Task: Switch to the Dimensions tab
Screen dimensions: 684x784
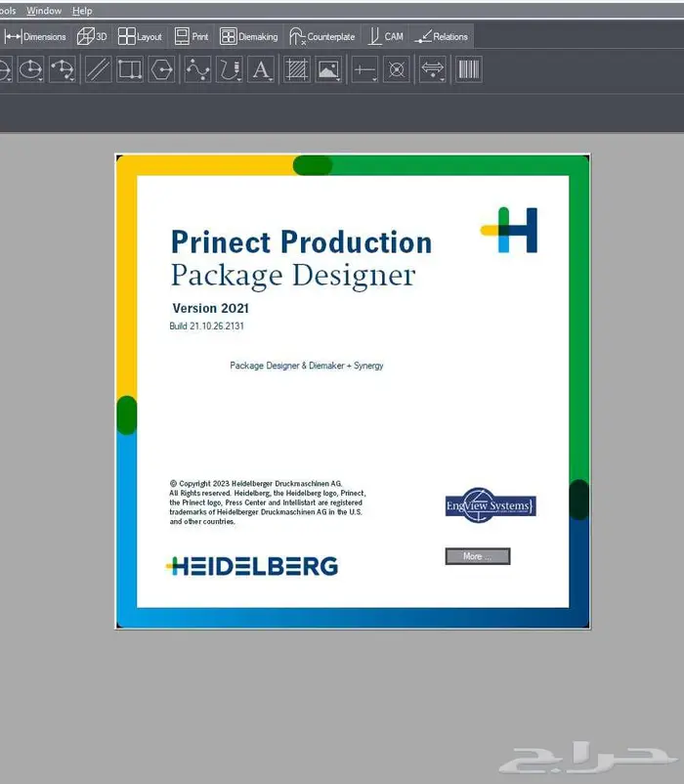Action: point(36,36)
